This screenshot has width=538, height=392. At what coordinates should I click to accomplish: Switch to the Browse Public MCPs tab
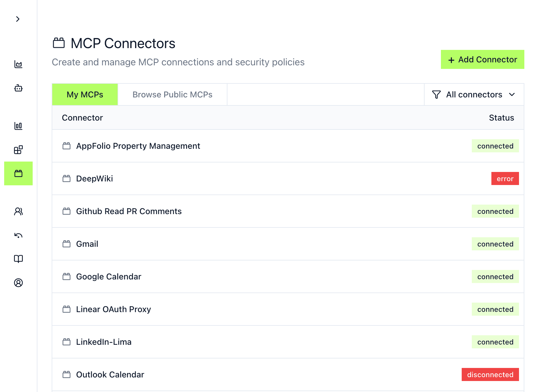(x=172, y=94)
